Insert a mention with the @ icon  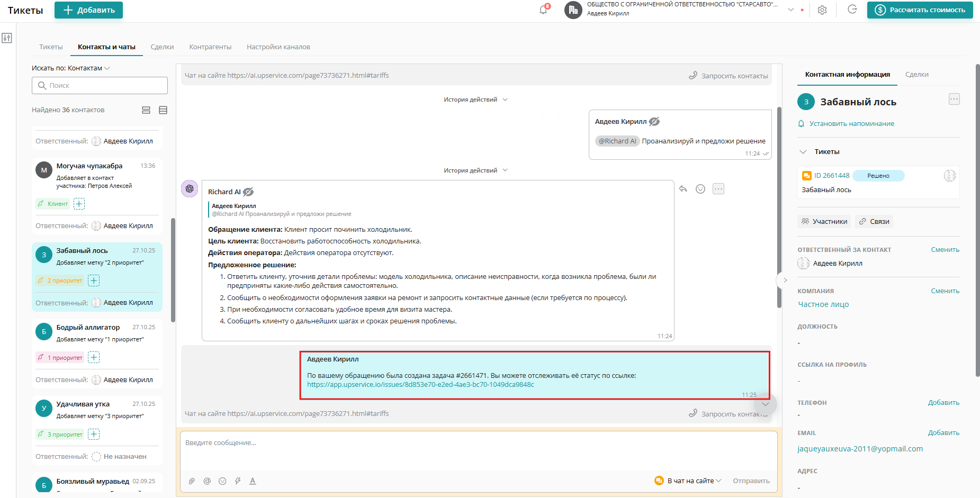point(207,481)
